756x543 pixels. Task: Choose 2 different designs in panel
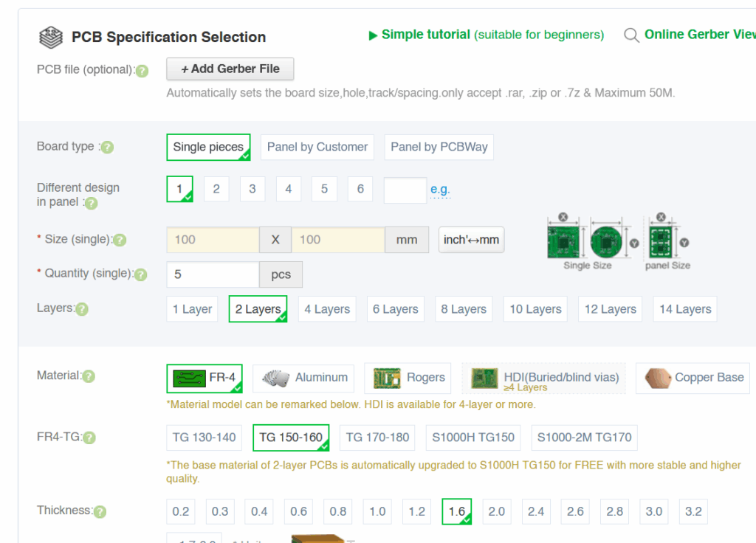pyautogui.click(x=216, y=189)
